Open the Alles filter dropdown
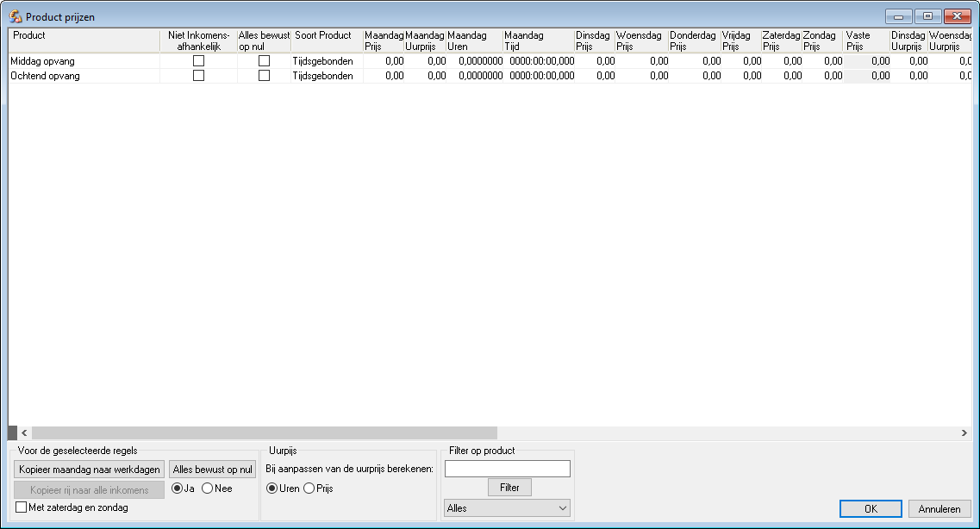The height and width of the screenshot is (529, 980). 507,508
